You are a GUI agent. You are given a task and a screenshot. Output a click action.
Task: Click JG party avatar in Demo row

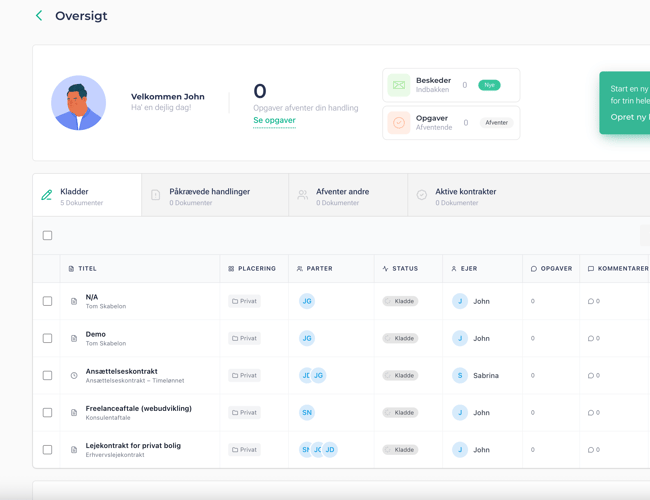(307, 338)
